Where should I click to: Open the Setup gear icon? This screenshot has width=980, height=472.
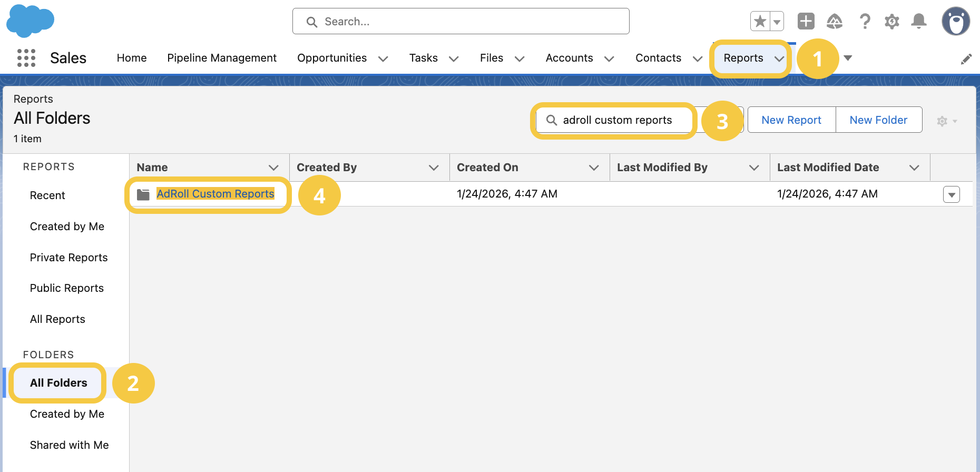(891, 22)
